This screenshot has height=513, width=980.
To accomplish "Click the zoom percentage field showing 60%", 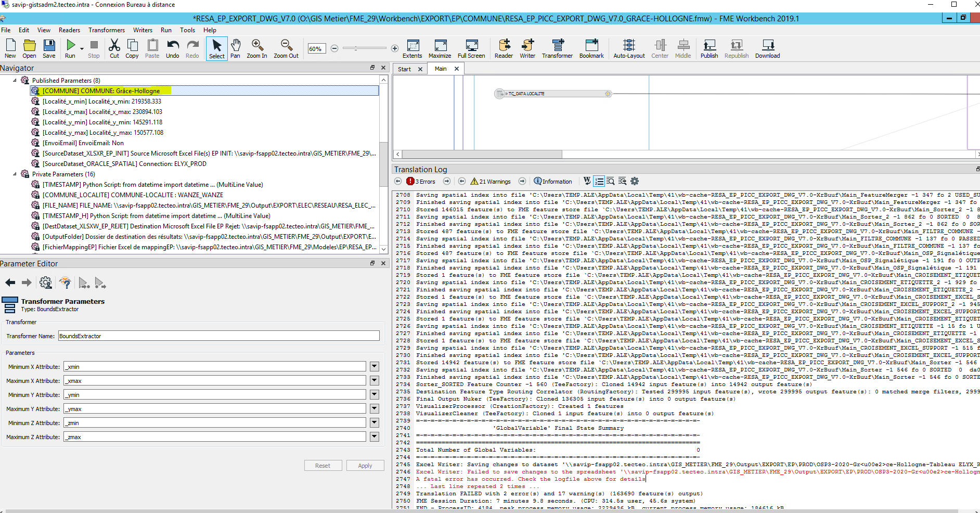I will click(317, 49).
